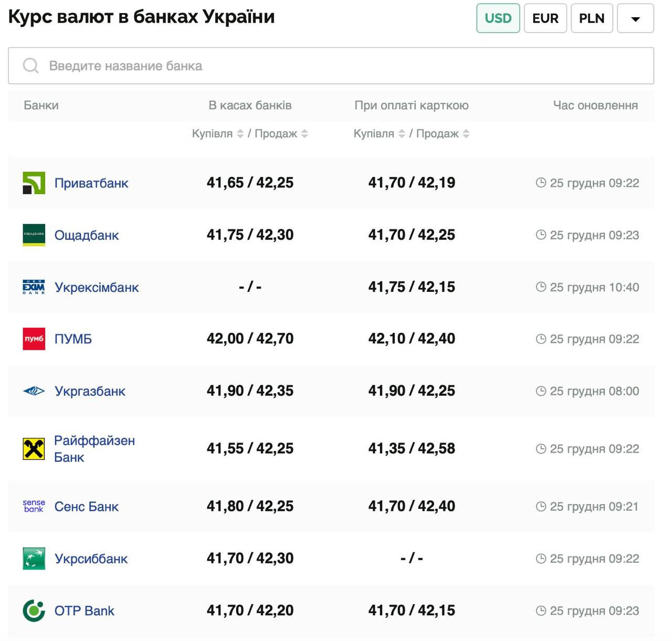Click the search magnifier icon
The height and width of the screenshot is (641, 672).
click(x=31, y=66)
